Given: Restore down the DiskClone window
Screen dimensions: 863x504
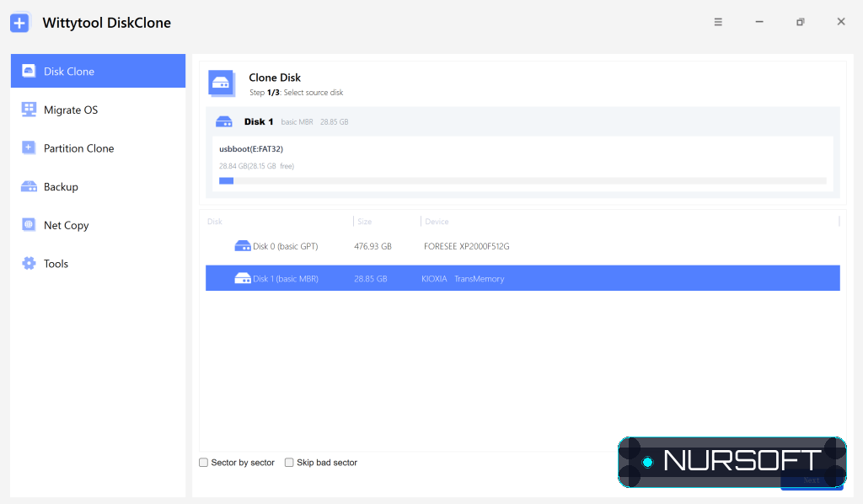Looking at the screenshot, I should tap(801, 22).
